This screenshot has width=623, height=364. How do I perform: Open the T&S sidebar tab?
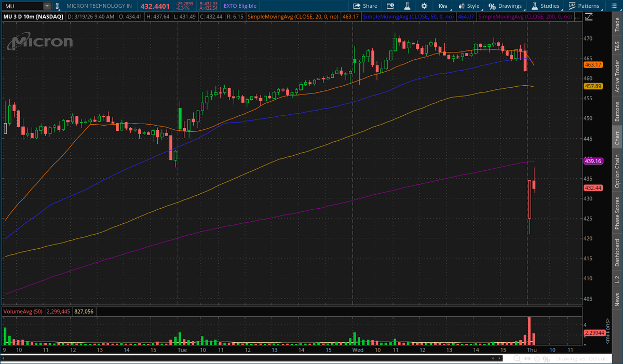(617, 46)
